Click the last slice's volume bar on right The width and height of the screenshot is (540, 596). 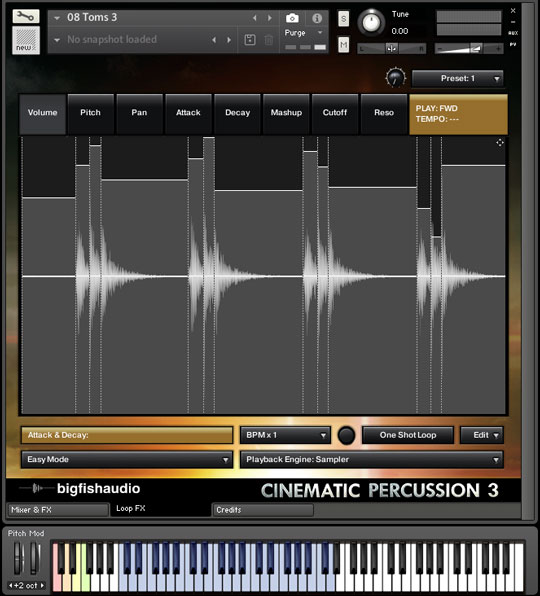pos(473,289)
